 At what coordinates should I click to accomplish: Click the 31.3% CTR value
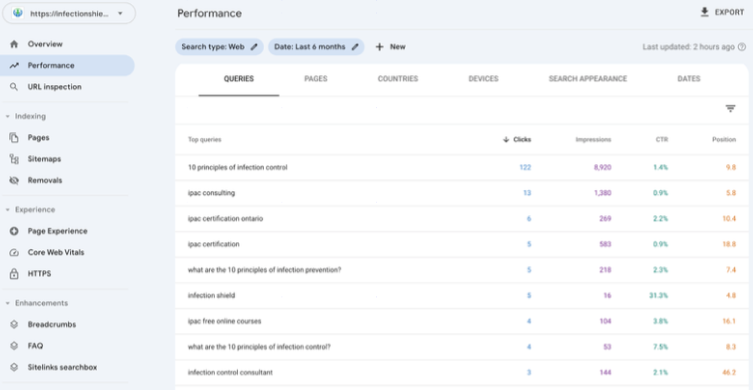658,296
